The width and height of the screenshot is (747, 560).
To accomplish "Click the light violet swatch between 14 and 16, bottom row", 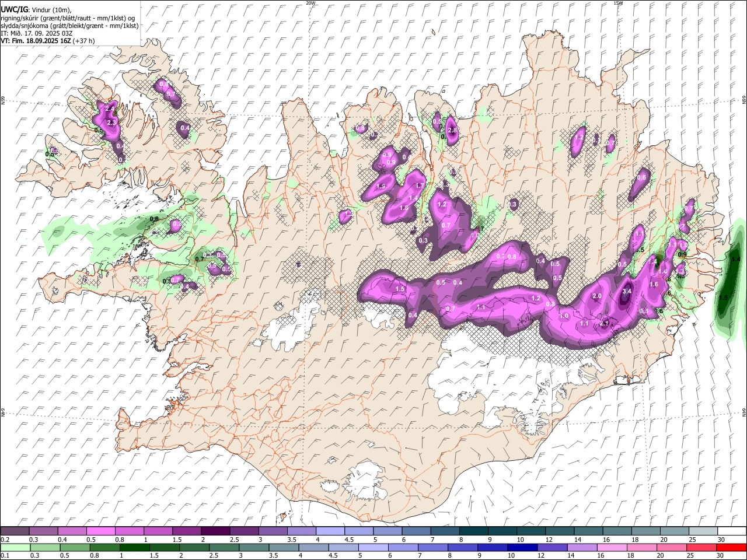I will pos(582,548).
